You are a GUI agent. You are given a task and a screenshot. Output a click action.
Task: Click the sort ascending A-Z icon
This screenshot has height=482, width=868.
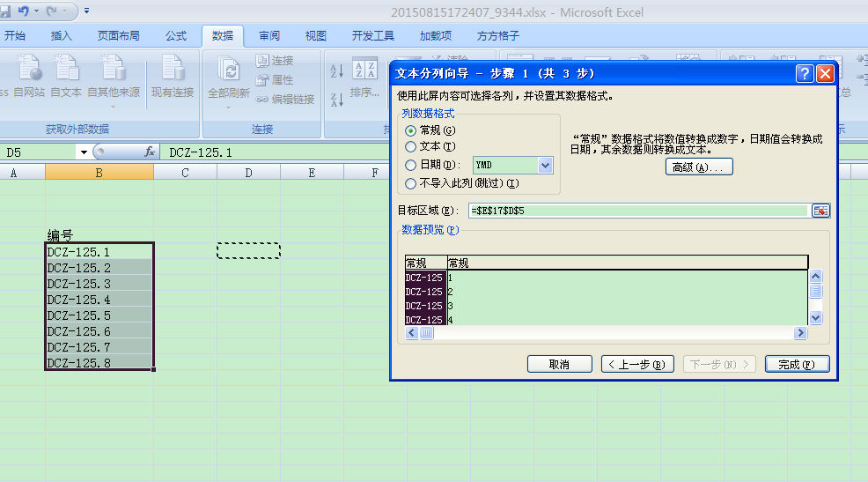pos(336,71)
